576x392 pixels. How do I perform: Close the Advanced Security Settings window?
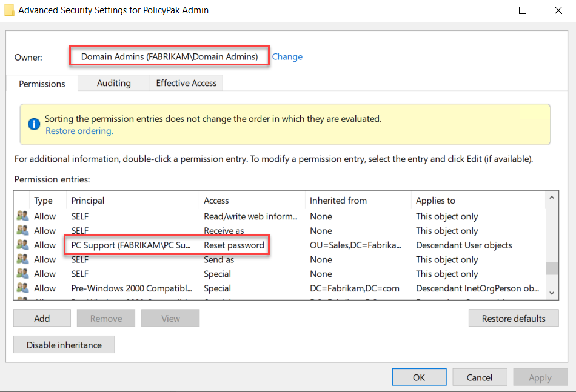pos(558,10)
